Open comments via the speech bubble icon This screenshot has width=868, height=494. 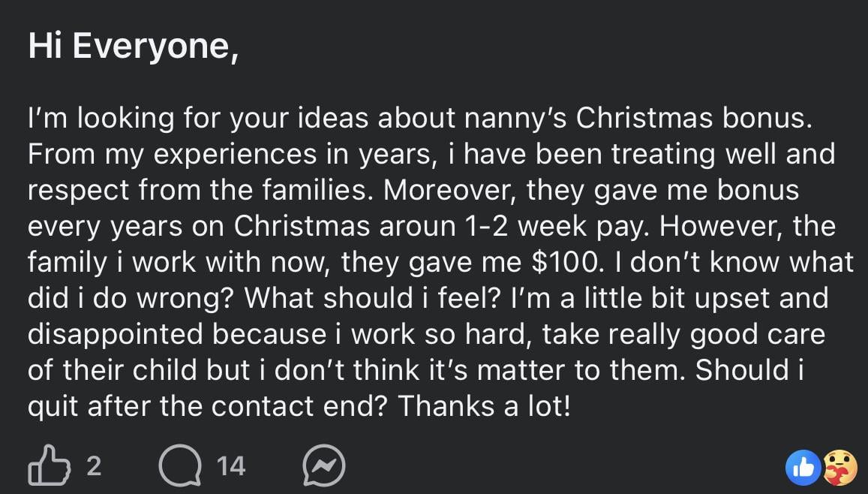[179, 465]
